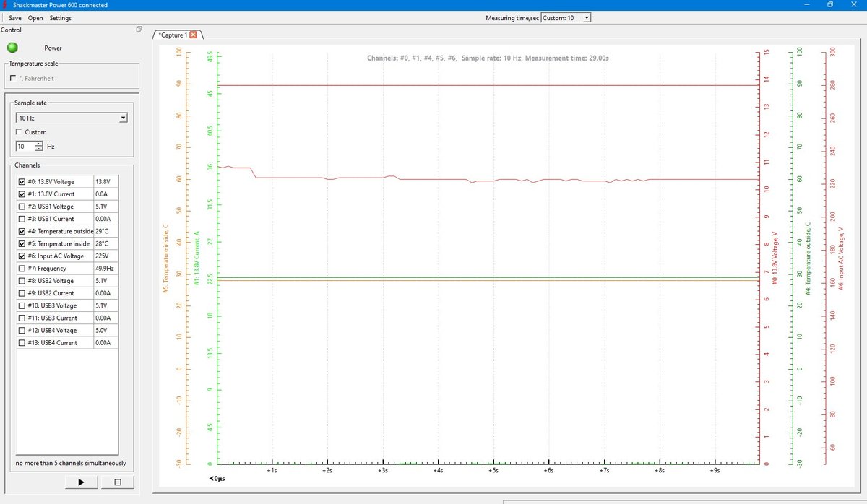Click the 0µs time origin marker
Image resolution: width=867 pixels, height=504 pixels.
click(x=217, y=478)
